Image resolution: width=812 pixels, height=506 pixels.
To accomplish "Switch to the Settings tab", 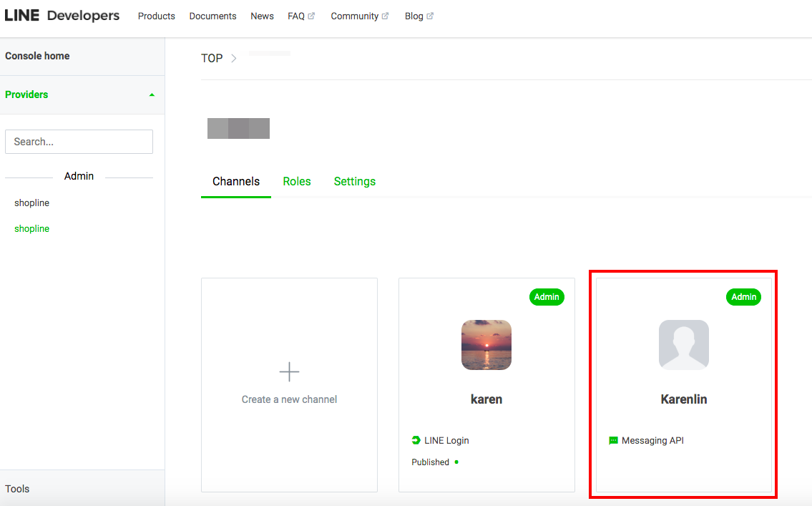I will tap(355, 182).
